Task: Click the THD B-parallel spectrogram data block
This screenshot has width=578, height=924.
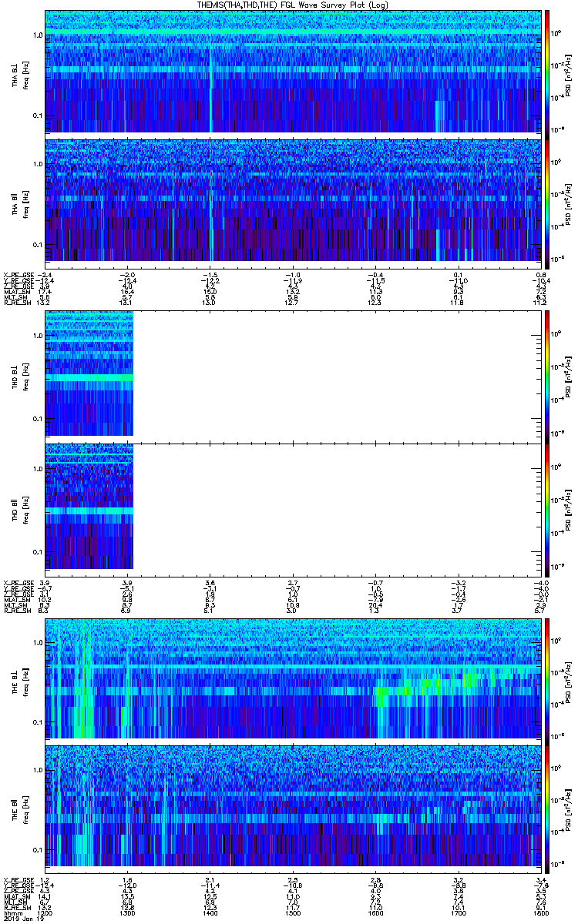Action: pyautogui.click(x=89, y=507)
